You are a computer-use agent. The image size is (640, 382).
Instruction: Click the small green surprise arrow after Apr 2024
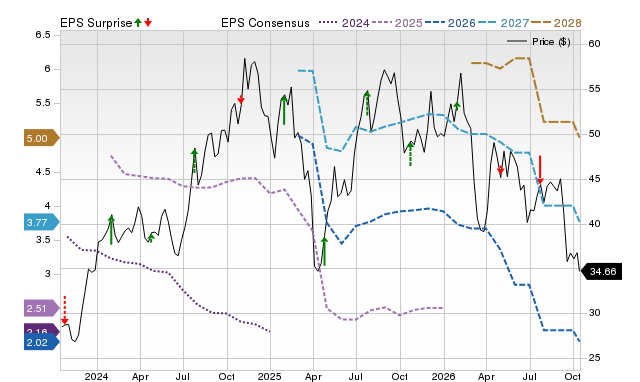click(151, 238)
